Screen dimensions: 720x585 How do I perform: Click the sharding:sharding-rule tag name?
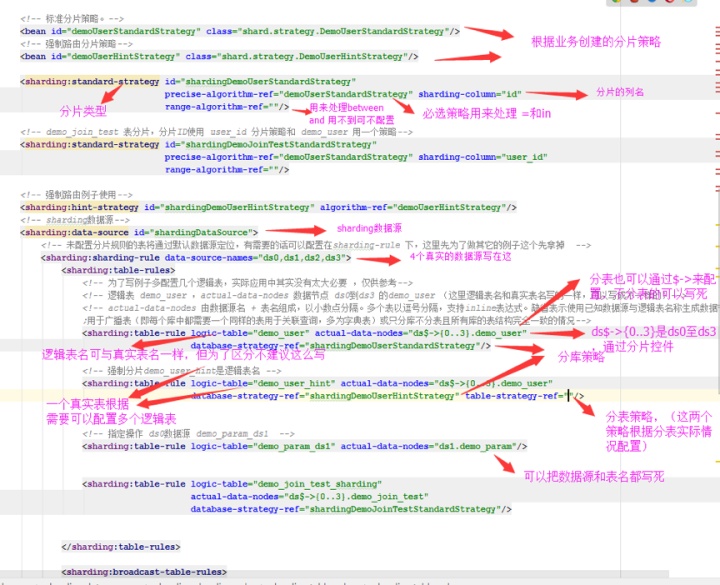[102, 258]
